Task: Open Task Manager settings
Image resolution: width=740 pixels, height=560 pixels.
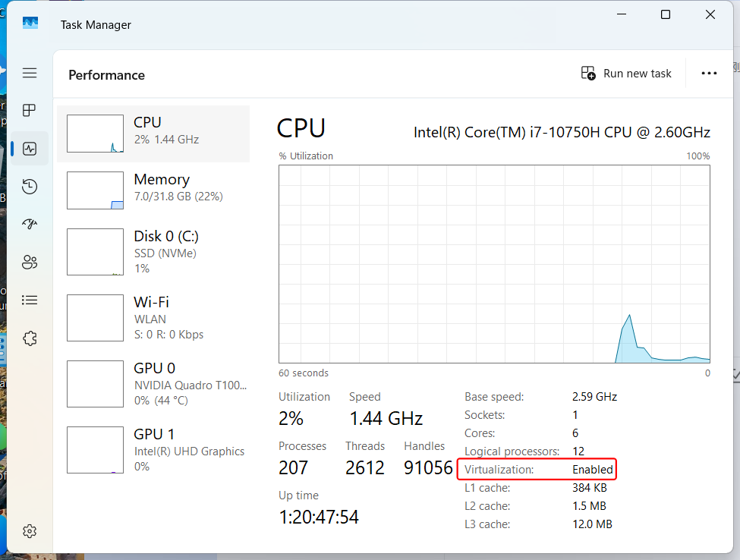Action: coord(29,530)
